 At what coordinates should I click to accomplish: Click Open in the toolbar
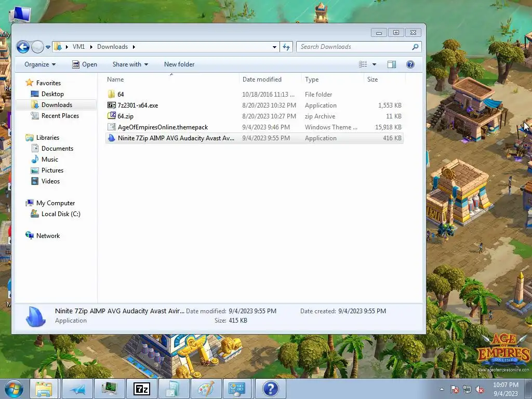point(85,64)
